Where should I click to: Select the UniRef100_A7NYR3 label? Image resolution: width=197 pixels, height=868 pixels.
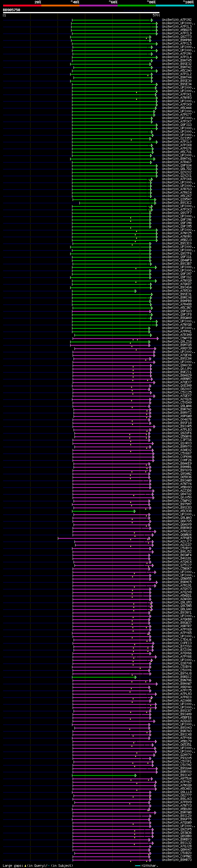[x=177, y=98]
